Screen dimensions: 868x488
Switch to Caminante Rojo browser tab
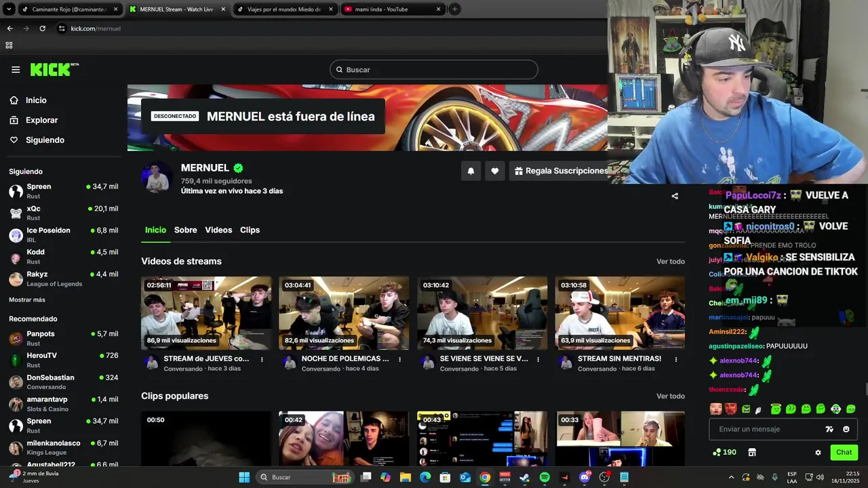(70, 9)
